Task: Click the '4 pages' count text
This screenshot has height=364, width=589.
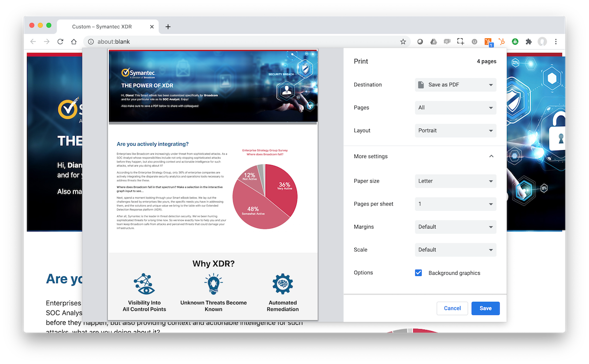Action: [x=486, y=61]
